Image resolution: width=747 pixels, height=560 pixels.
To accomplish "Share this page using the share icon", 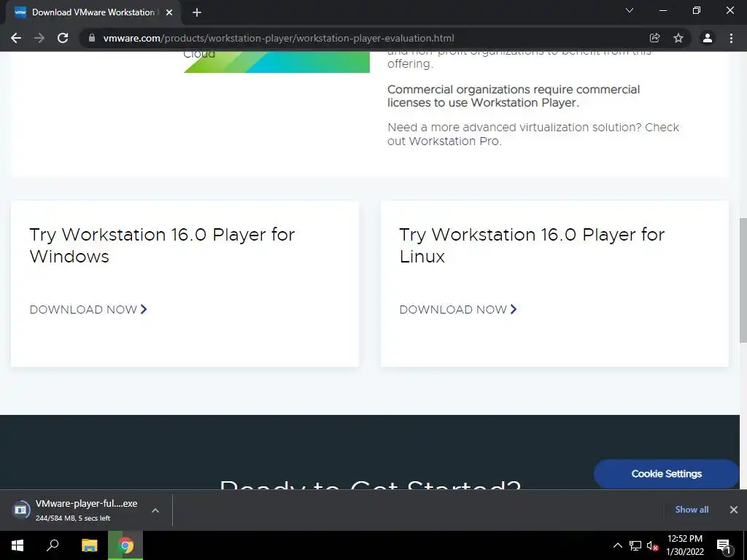I will pyautogui.click(x=654, y=38).
